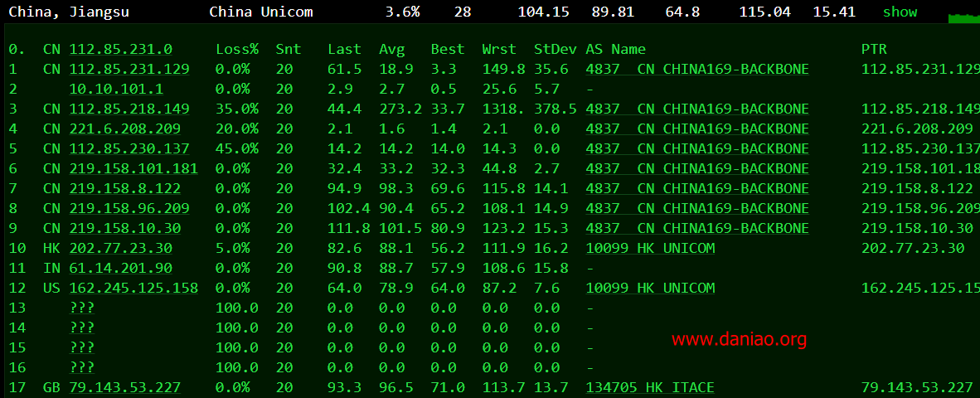Select the 96.5 average value in hop 17
The height and width of the screenshot is (398, 980).
[x=396, y=388]
